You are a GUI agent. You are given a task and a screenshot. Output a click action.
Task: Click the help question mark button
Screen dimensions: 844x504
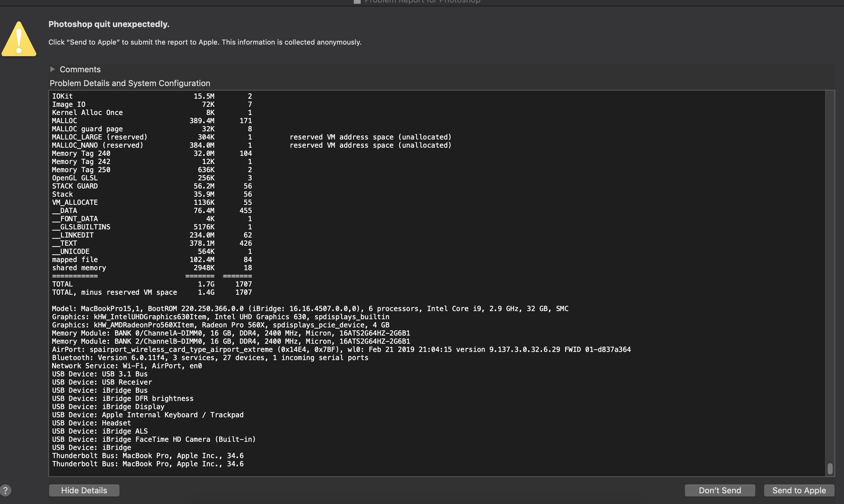coord(5,490)
